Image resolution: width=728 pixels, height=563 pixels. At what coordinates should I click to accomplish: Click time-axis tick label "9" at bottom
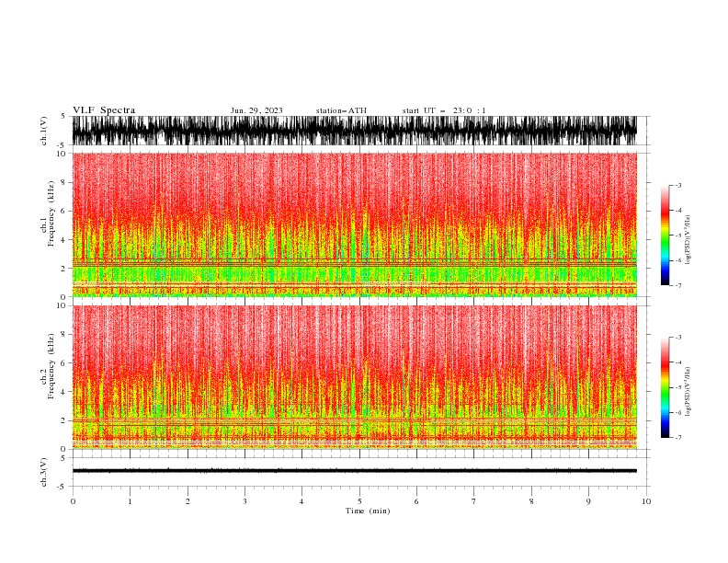coord(588,501)
